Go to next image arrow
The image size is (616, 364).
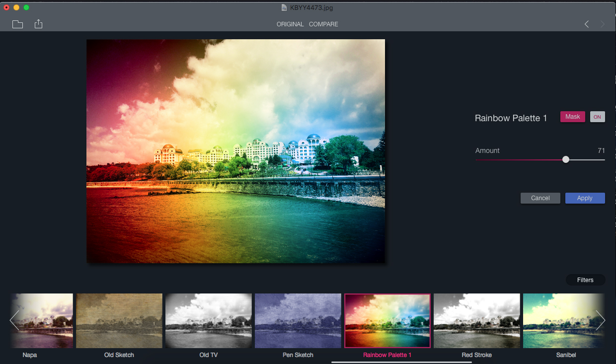pyautogui.click(x=603, y=24)
